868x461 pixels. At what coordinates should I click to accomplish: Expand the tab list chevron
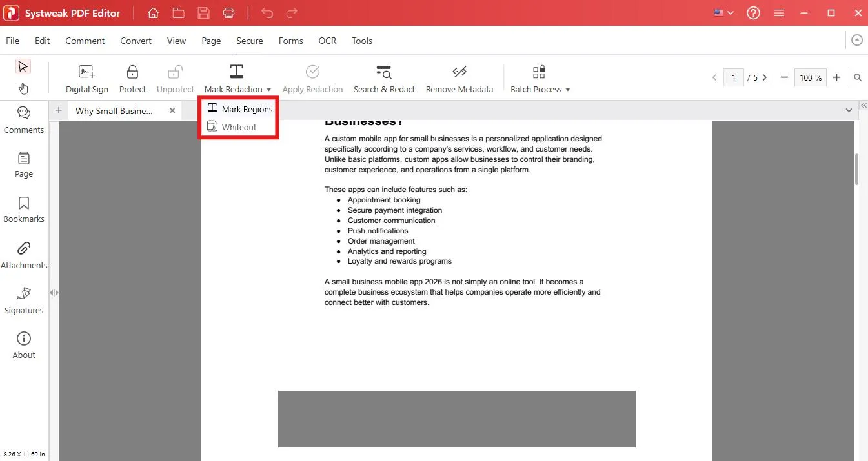(849, 110)
